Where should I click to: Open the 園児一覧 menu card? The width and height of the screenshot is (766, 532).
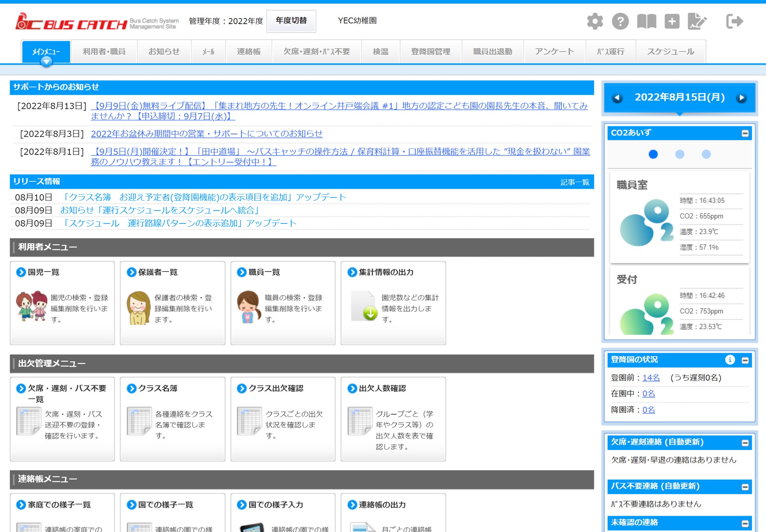(x=43, y=272)
